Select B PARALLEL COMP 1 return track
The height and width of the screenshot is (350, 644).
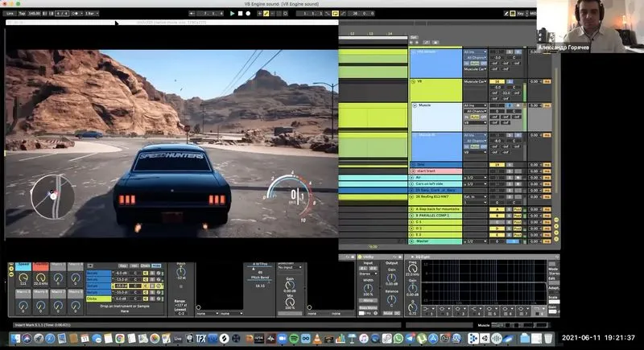point(436,216)
